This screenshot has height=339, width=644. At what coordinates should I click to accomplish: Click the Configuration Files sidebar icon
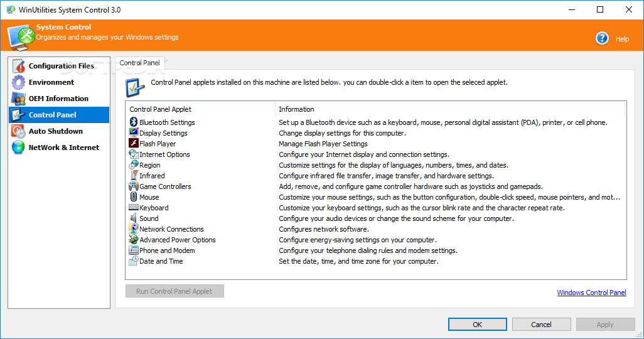coord(18,66)
